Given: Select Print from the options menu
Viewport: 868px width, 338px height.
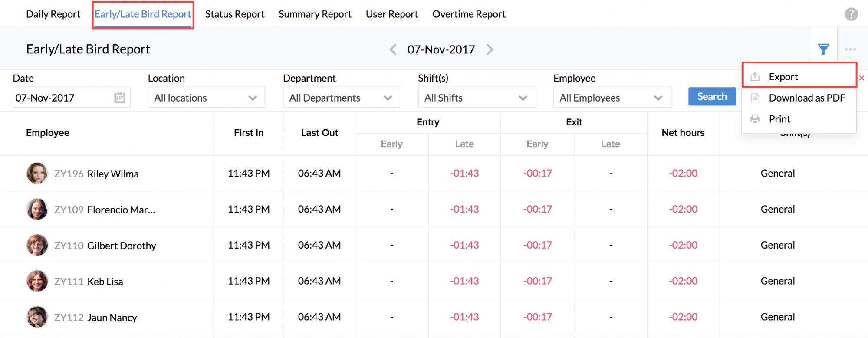Looking at the screenshot, I should click(779, 119).
